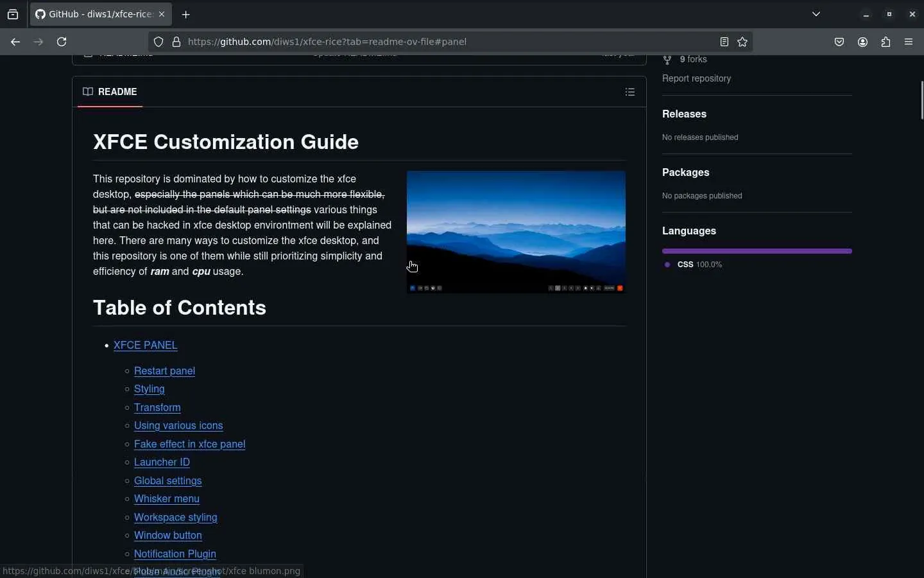Click the page vertical scrollbar thumb

click(x=921, y=100)
